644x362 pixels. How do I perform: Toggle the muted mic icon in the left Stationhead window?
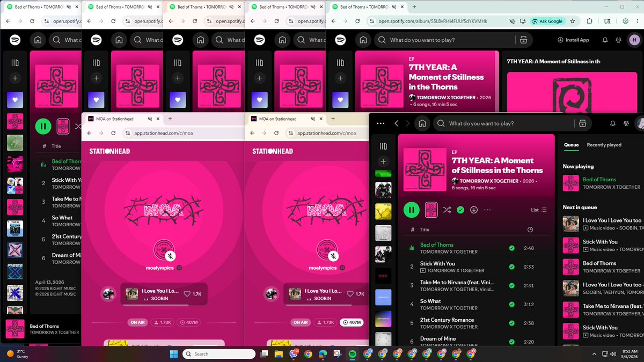coord(170,256)
